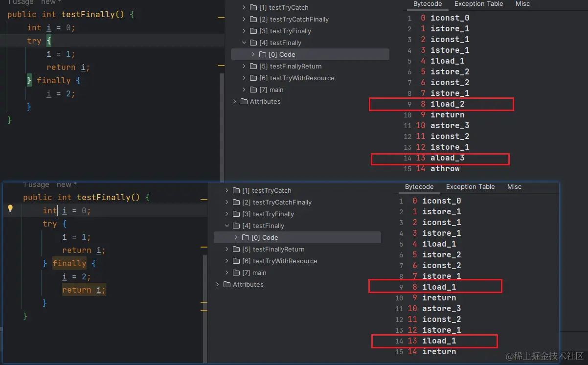This screenshot has width=588, height=365.
Task: Click 'int i = 0;' line in upper editor
Action: (51, 28)
